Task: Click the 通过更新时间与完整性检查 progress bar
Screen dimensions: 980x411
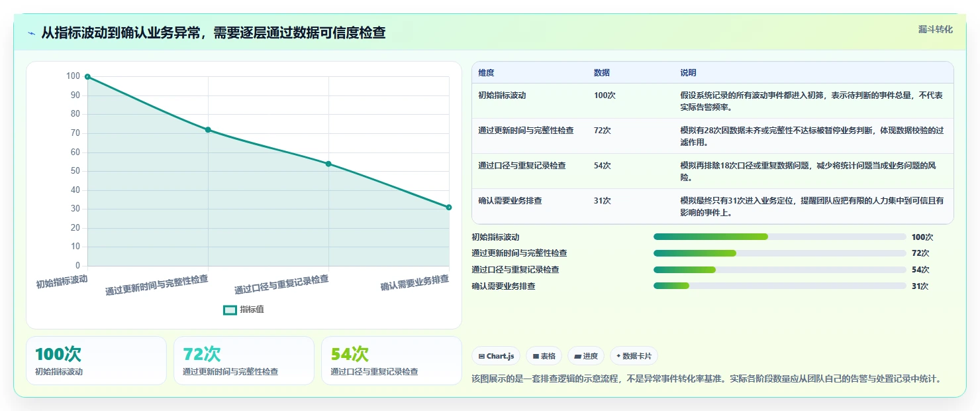Action: click(780, 253)
